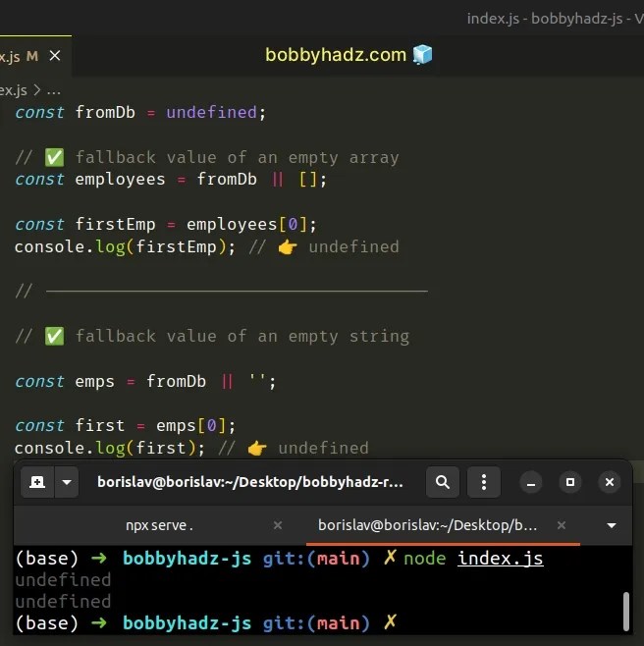This screenshot has width=644, height=646.
Task: Select borislav@borislav:~/Desktop terminal tab
Action: click(427, 525)
